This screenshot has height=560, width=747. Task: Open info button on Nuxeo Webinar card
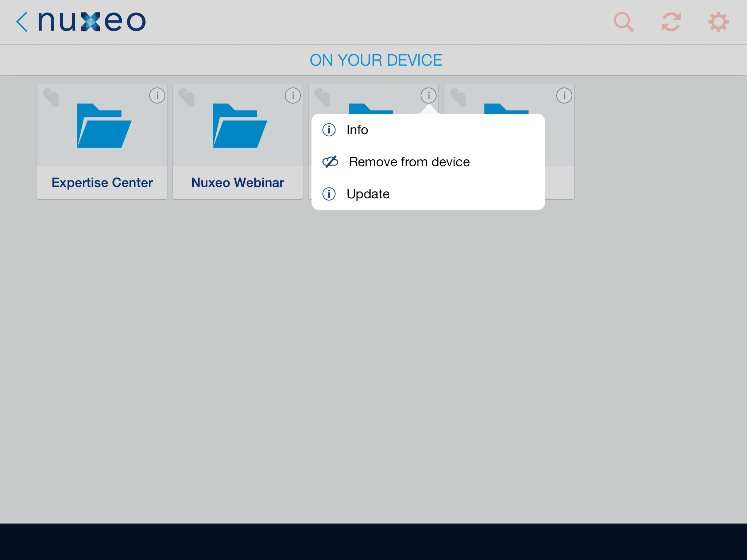click(x=293, y=96)
